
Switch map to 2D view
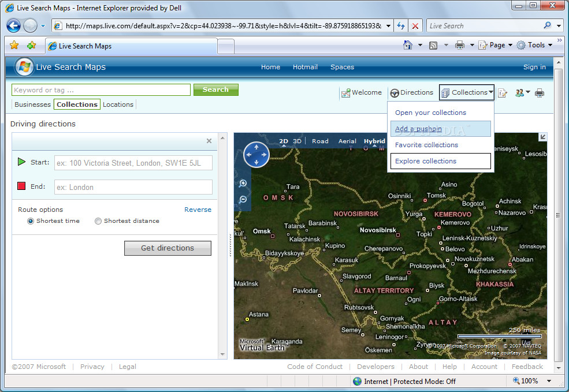click(284, 141)
